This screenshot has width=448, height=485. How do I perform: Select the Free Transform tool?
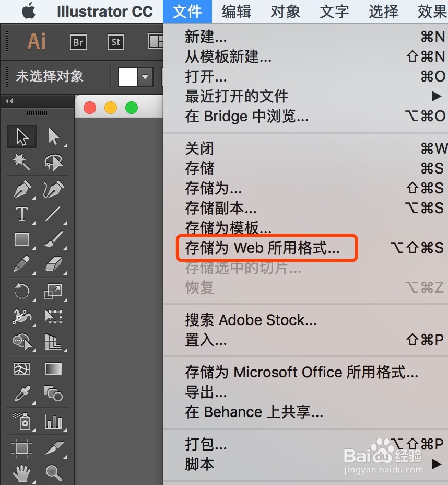(x=53, y=316)
